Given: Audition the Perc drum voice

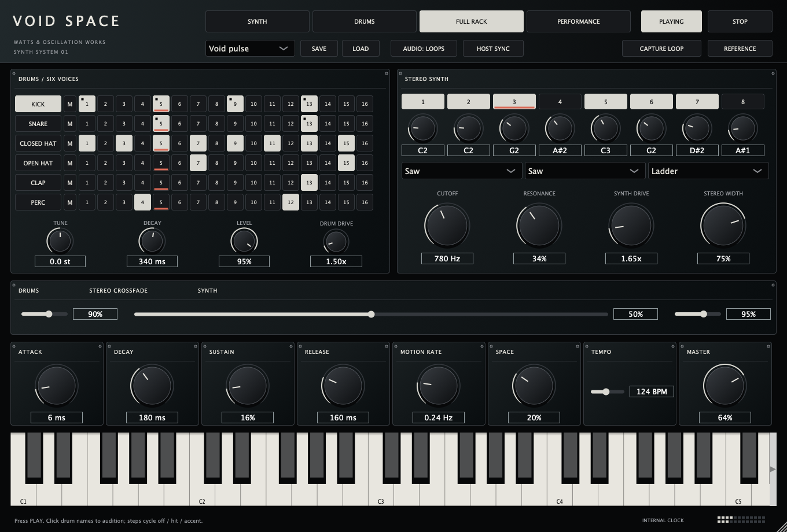Looking at the screenshot, I should pyautogui.click(x=38, y=202).
